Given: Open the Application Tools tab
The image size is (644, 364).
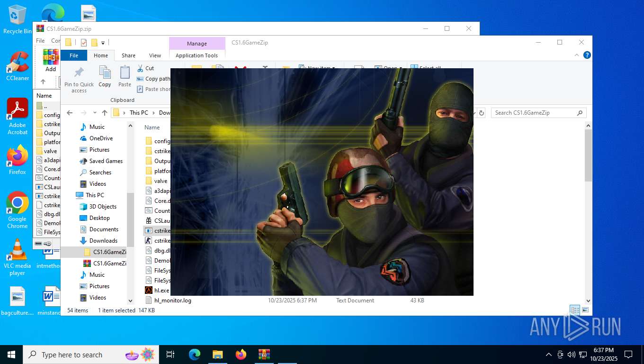Looking at the screenshot, I should point(197,55).
